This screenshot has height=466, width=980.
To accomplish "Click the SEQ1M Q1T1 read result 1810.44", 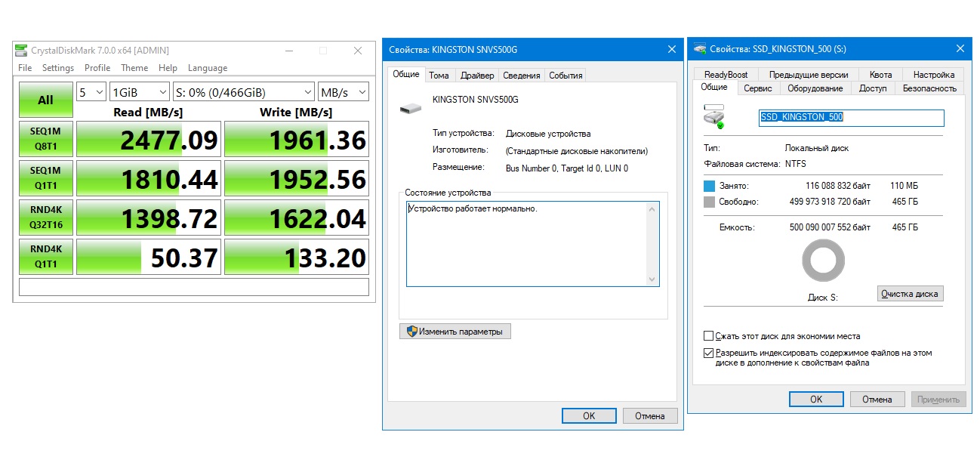I will tap(149, 178).
